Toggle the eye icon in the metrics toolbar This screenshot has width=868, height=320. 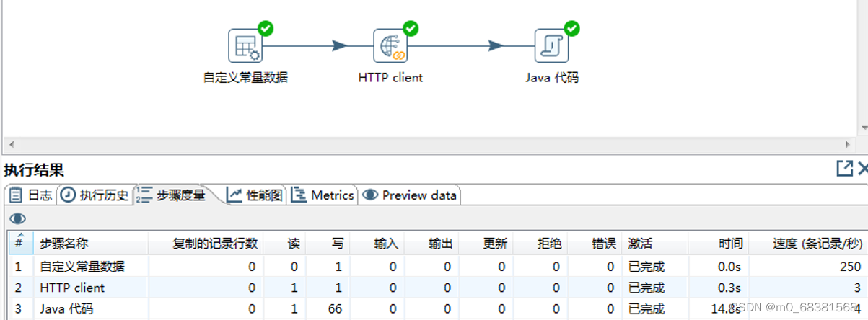18,218
